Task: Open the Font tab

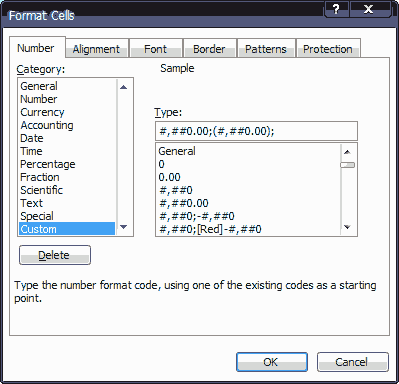Action: 155,49
